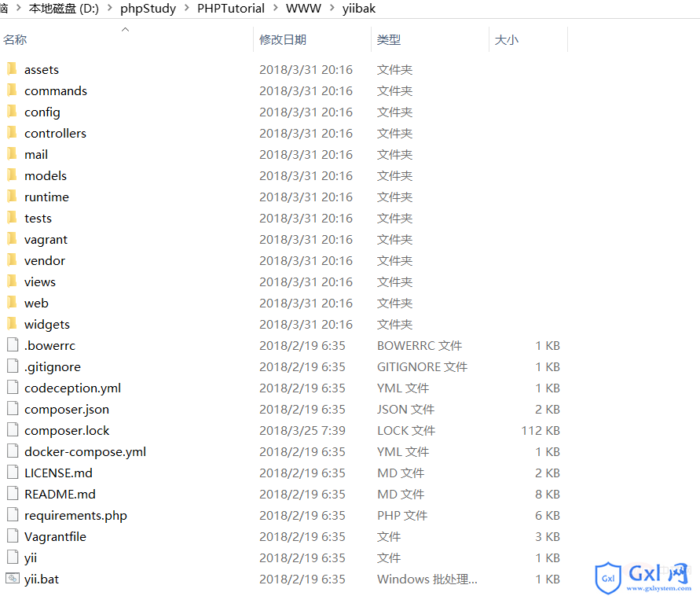
Task: Click yiibak in the address breadcrumb
Action: coord(359,8)
